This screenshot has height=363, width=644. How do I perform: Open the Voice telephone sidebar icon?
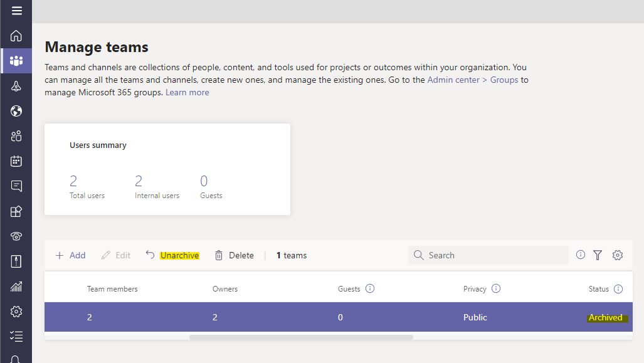16,236
